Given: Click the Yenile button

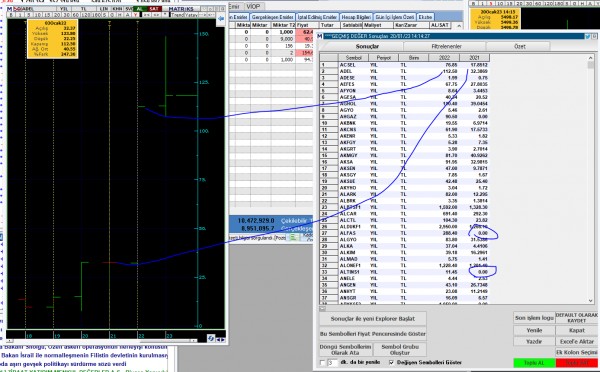Looking at the screenshot, I should pyautogui.click(x=534, y=330).
